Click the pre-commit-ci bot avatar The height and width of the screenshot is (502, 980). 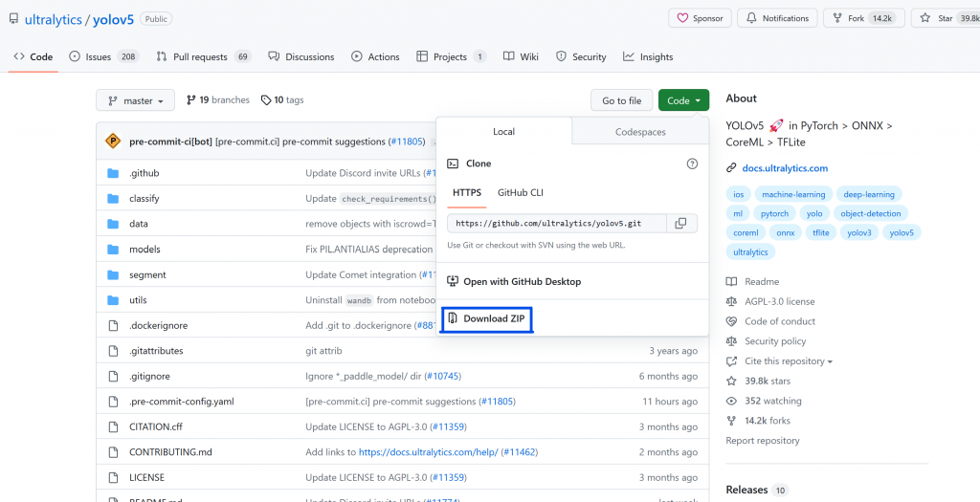(x=113, y=142)
